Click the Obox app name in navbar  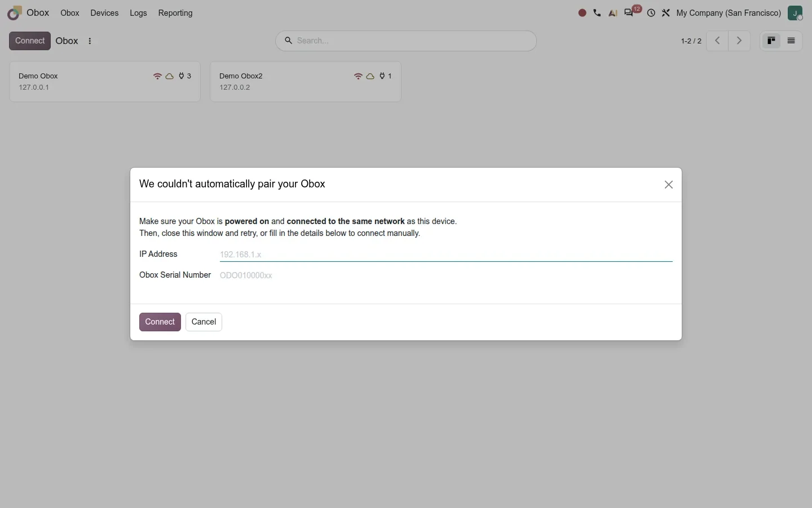[x=38, y=12]
